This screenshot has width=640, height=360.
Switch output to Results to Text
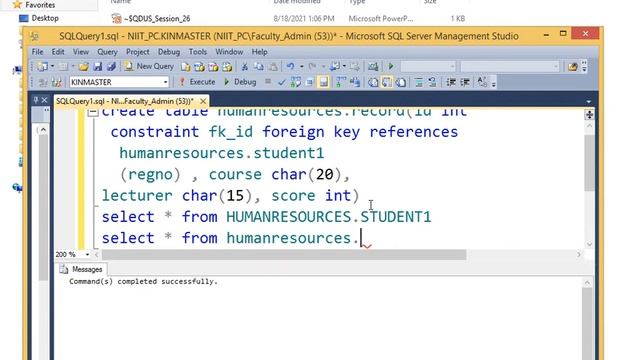(x=373, y=82)
